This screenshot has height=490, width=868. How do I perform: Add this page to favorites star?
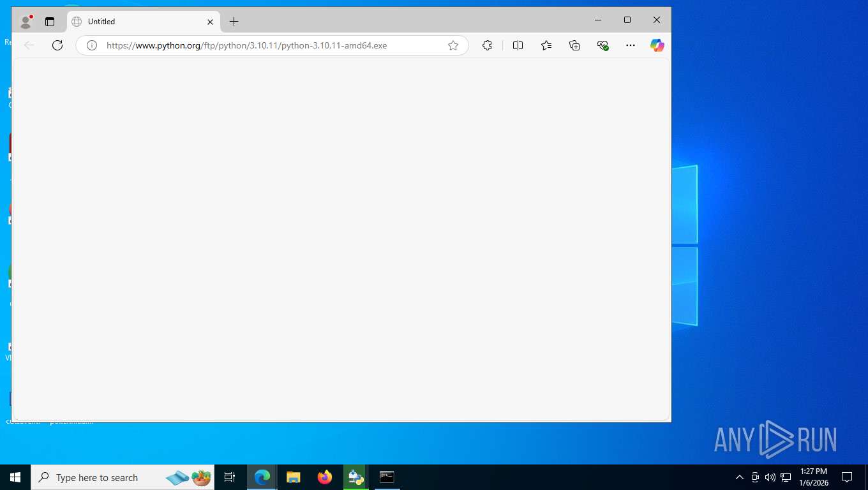[453, 45]
